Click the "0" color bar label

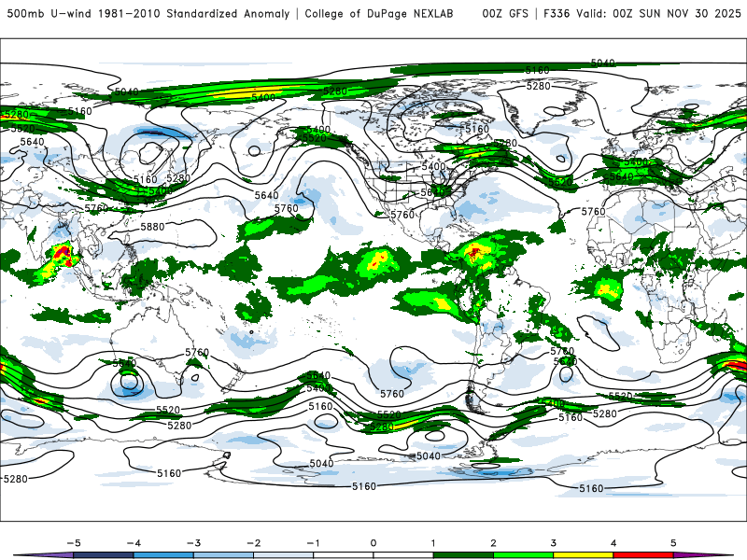(373, 543)
